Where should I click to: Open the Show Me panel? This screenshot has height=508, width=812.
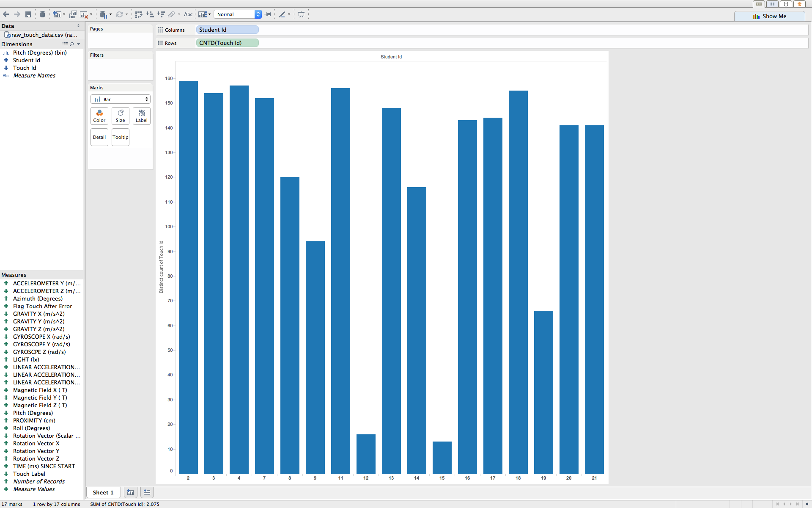pyautogui.click(x=769, y=16)
